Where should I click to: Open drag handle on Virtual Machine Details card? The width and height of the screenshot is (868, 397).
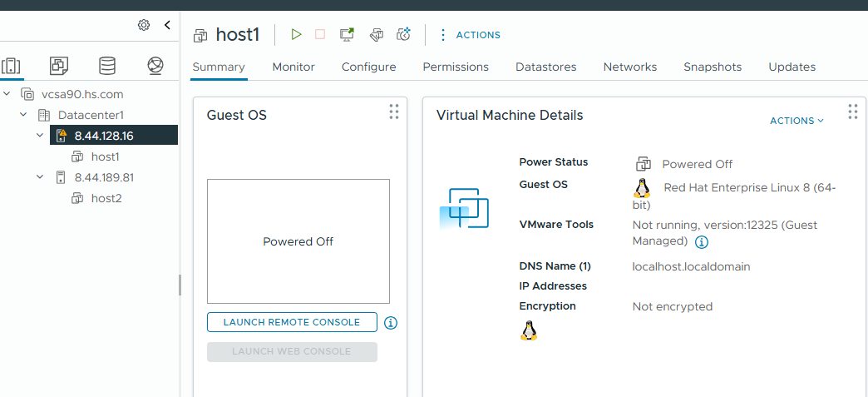(853, 112)
